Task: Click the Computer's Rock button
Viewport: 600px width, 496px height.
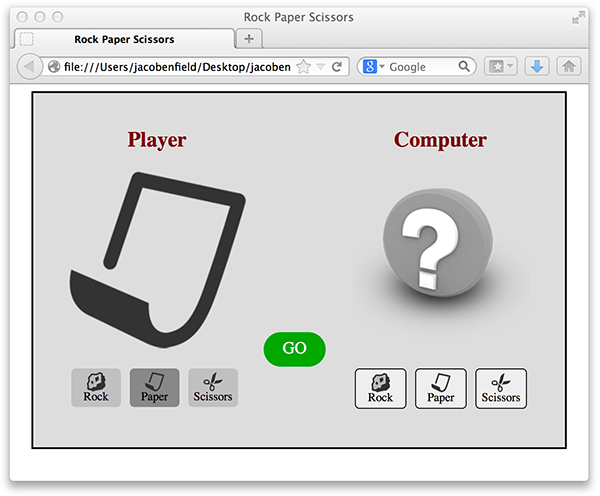Action: tap(380, 388)
